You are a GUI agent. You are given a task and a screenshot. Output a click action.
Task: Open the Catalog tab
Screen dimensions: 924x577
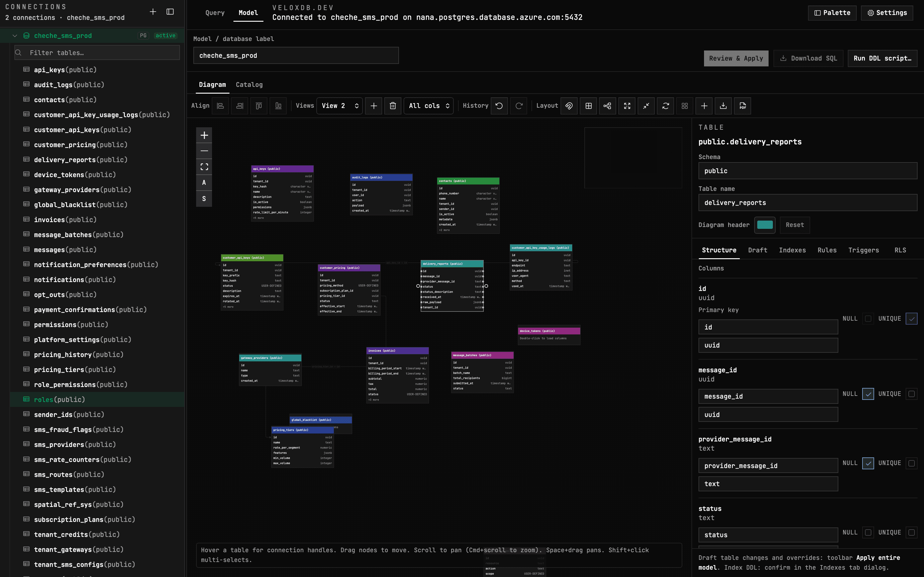[249, 85]
